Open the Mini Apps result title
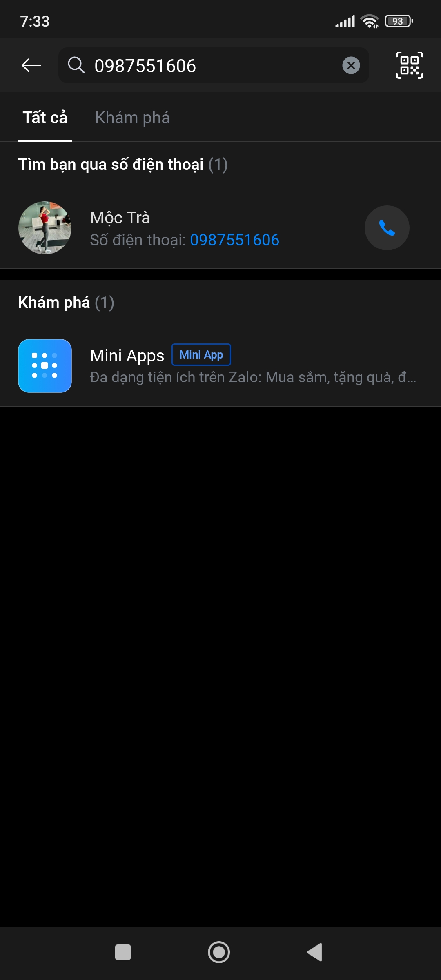Screen dimensions: 441x980 click(127, 356)
